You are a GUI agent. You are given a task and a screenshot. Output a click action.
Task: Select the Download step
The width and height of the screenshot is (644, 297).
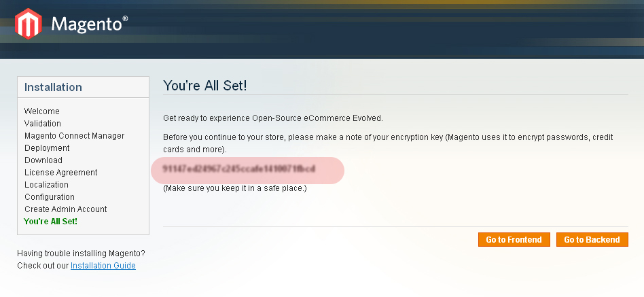click(x=43, y=160)
